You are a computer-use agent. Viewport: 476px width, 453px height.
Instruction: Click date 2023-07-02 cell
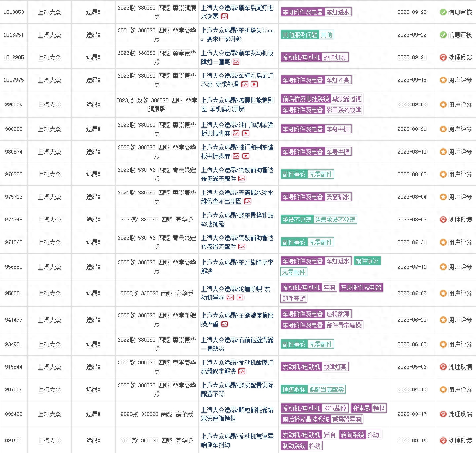click(x=412, y=293)
